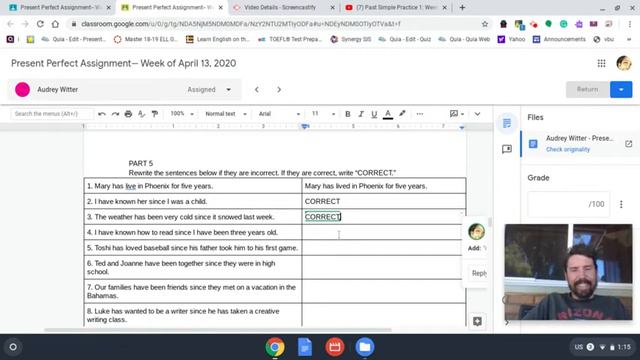Open the TOEFL Test Prepa... bookmark
640x360 pixels.
290,39
